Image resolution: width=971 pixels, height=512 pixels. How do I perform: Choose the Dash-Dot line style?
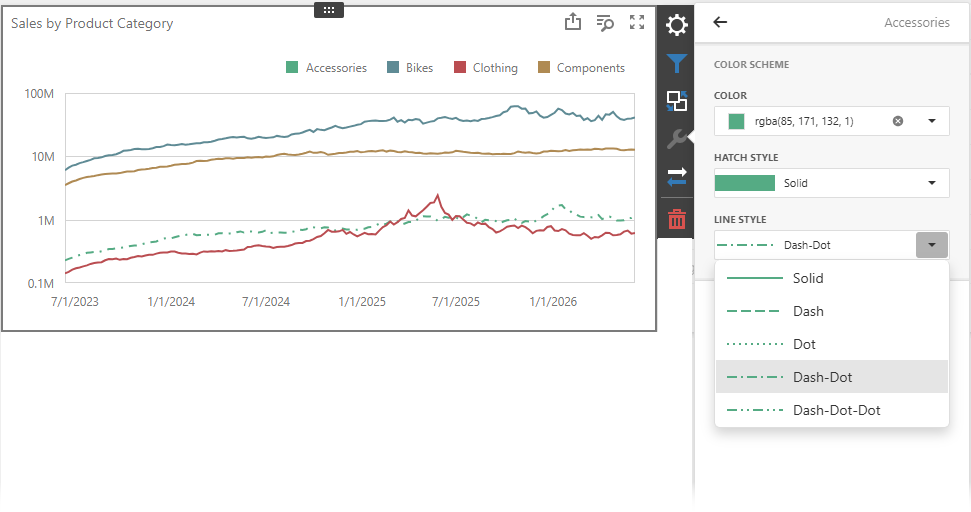click(831, 376)
